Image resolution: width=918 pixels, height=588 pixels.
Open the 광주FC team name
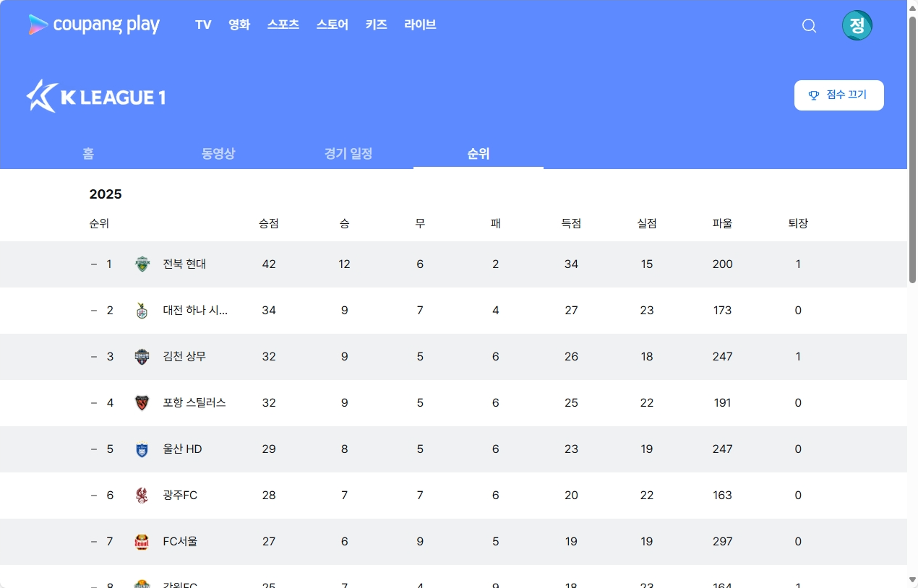coord(180,496)
